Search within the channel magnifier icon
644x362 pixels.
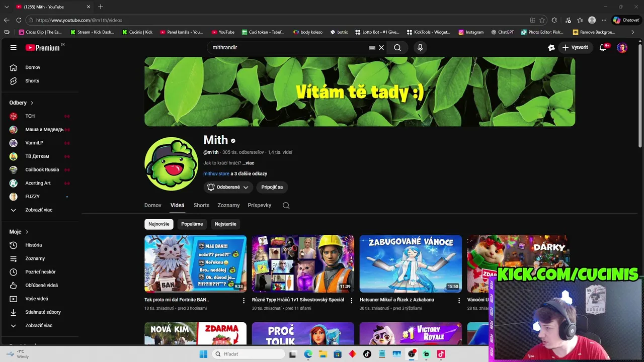(286, 205)
